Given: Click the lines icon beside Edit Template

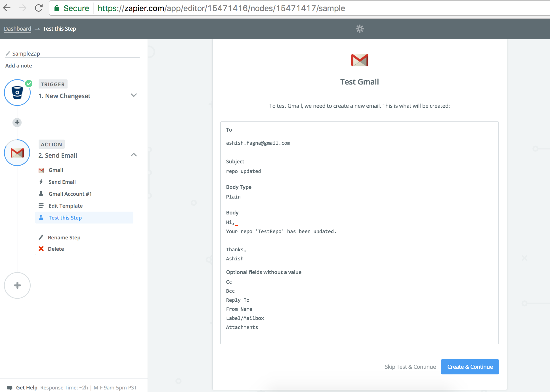Looking at the screenshot, I should point(41,206).
